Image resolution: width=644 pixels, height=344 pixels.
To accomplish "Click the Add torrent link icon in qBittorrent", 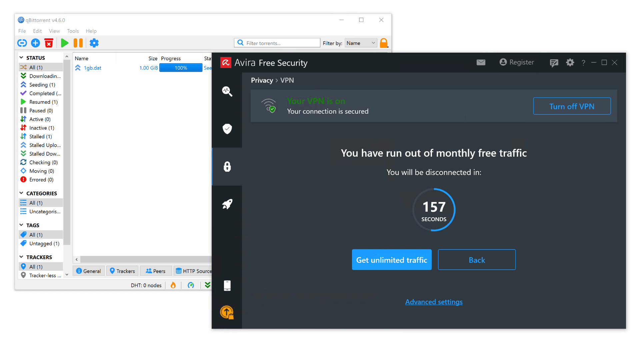I will [22, 43].
